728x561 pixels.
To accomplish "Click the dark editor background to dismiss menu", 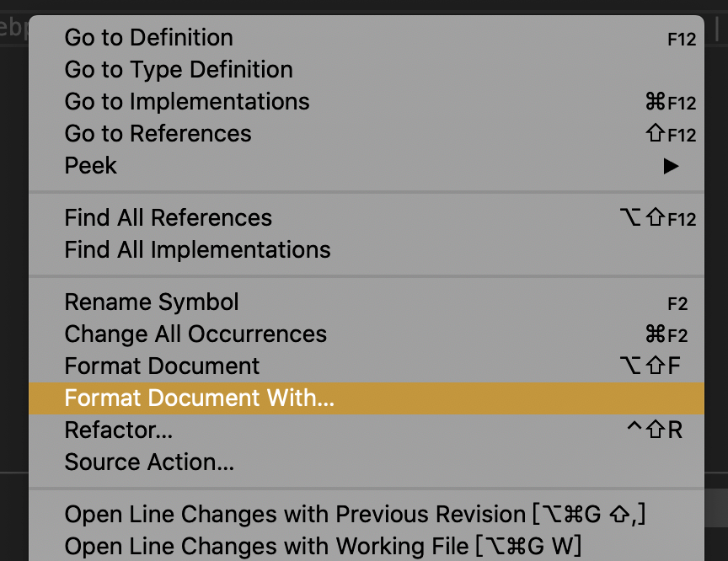I will pyautogui.click(x=13, y=337).
